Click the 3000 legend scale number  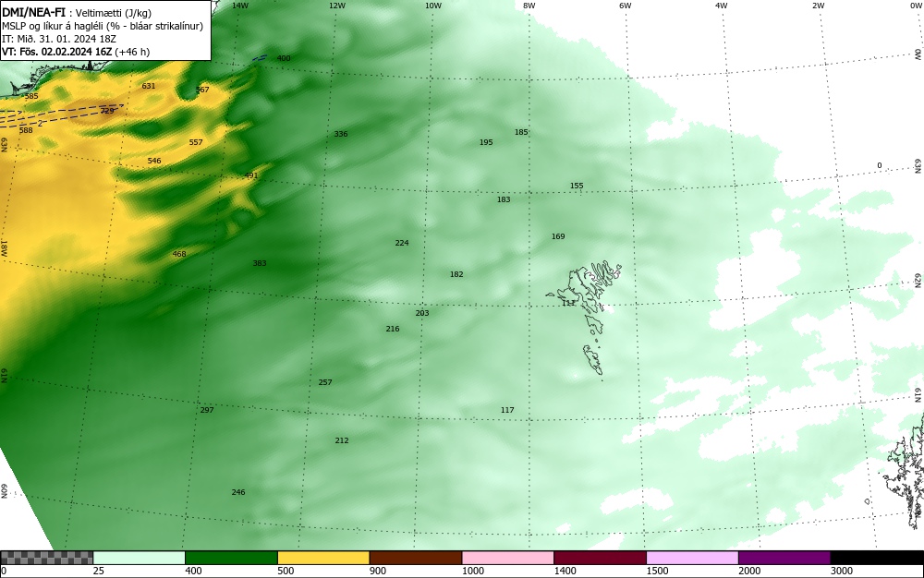pos(842,571)
